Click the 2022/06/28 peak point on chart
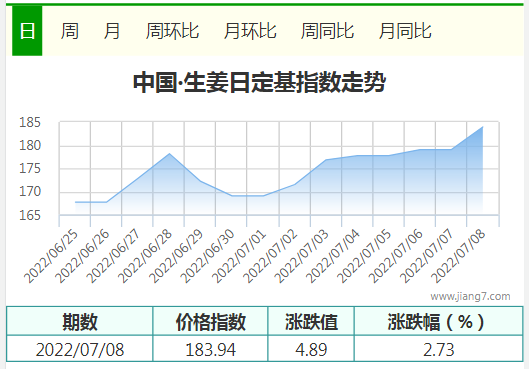 click(169, 154)
